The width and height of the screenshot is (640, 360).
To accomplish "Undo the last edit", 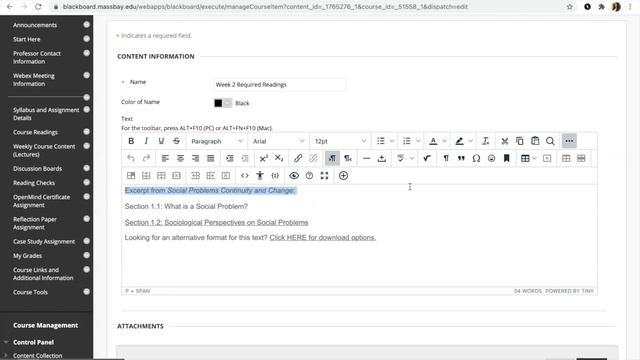I will coord(131,158).
